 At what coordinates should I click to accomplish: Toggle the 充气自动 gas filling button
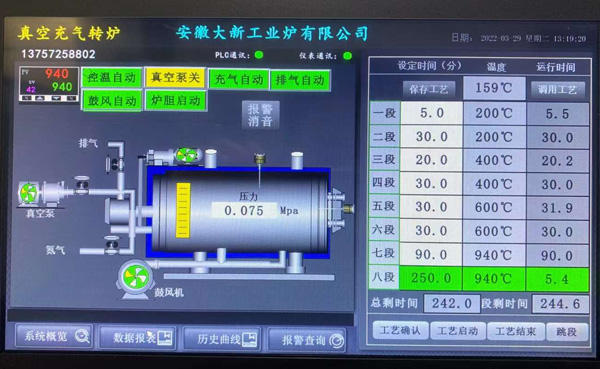[x=239, y=80]
